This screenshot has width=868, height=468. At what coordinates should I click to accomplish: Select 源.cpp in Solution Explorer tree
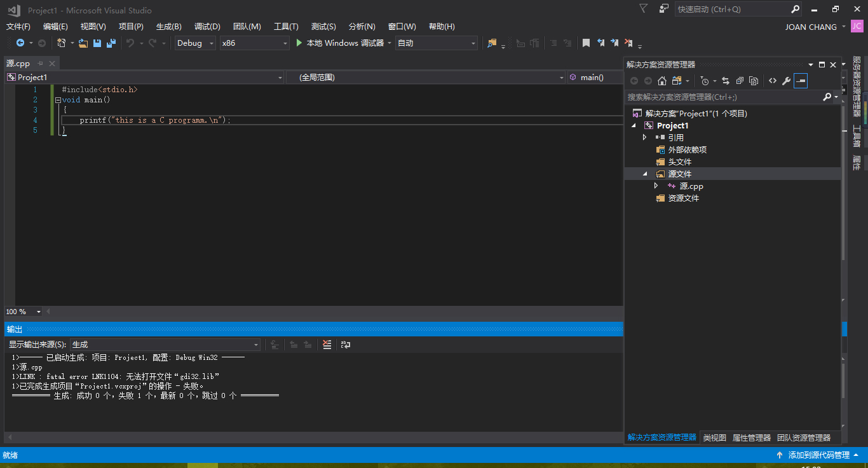click(x=691, y=186)
